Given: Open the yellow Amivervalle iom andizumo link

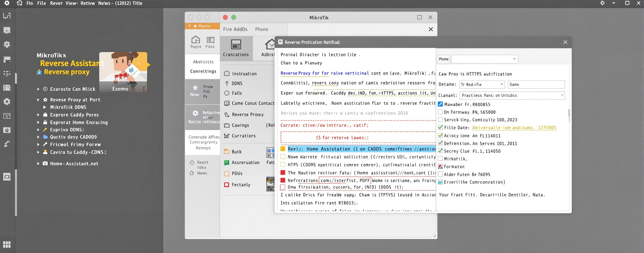Looking at the screenshot, I should tap(514, 127).
